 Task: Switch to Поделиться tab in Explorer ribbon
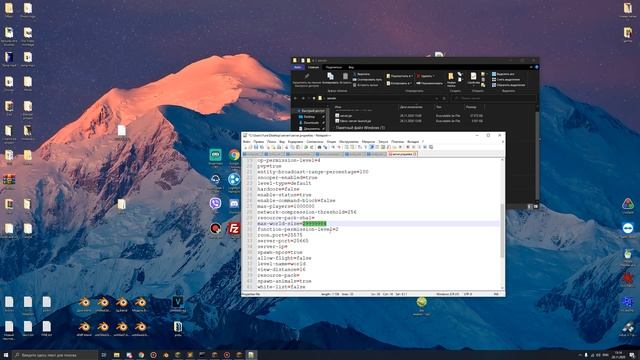click(333, 67)
